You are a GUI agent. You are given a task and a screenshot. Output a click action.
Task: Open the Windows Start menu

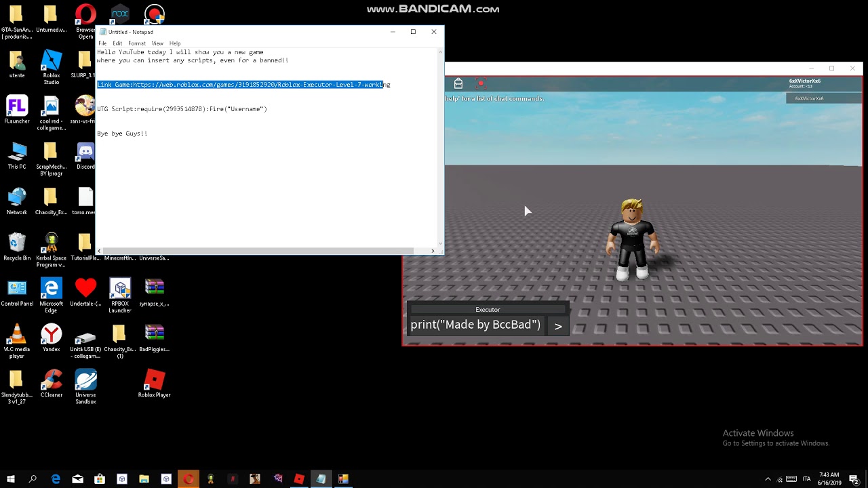(x=11, y=479)
